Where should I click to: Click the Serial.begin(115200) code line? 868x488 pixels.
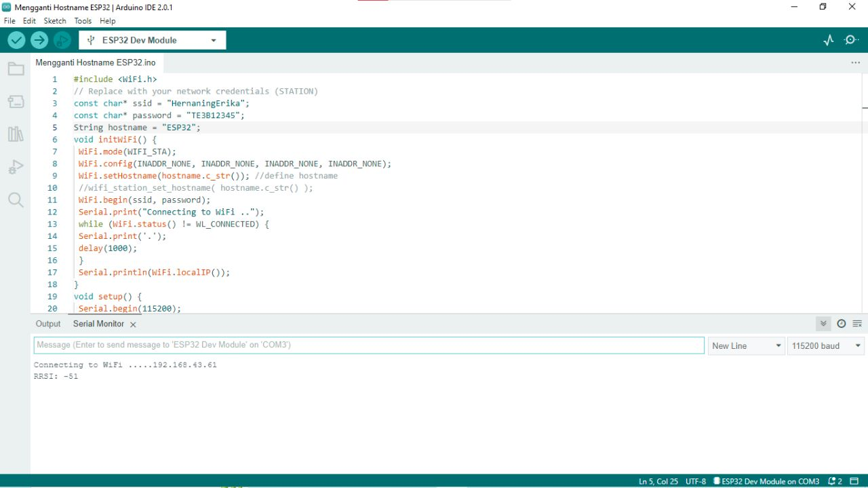coord(130,309)
